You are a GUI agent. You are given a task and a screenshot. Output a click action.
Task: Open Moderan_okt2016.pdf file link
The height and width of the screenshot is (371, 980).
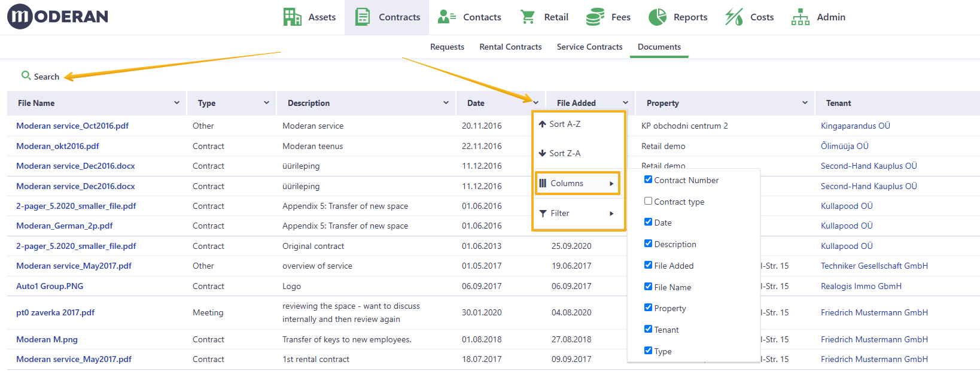click(57, 146)
